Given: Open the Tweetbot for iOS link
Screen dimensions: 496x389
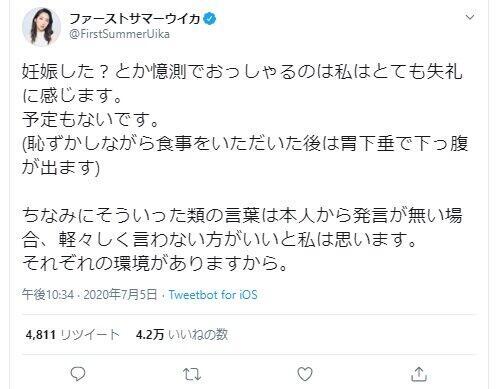Looking at the screenshot, I should (x=213, y=295).
